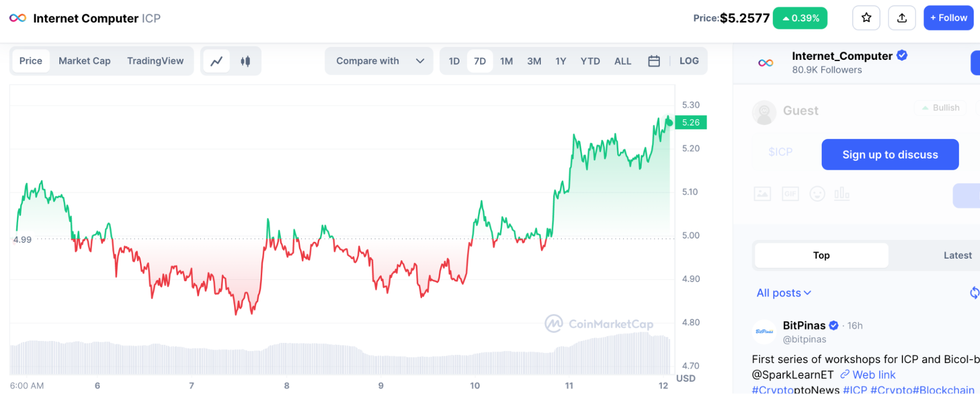Image resolution: width=980 pixels, height=394 pixels.
Task: Open the TradingView tab
Action: pos(155,61)
